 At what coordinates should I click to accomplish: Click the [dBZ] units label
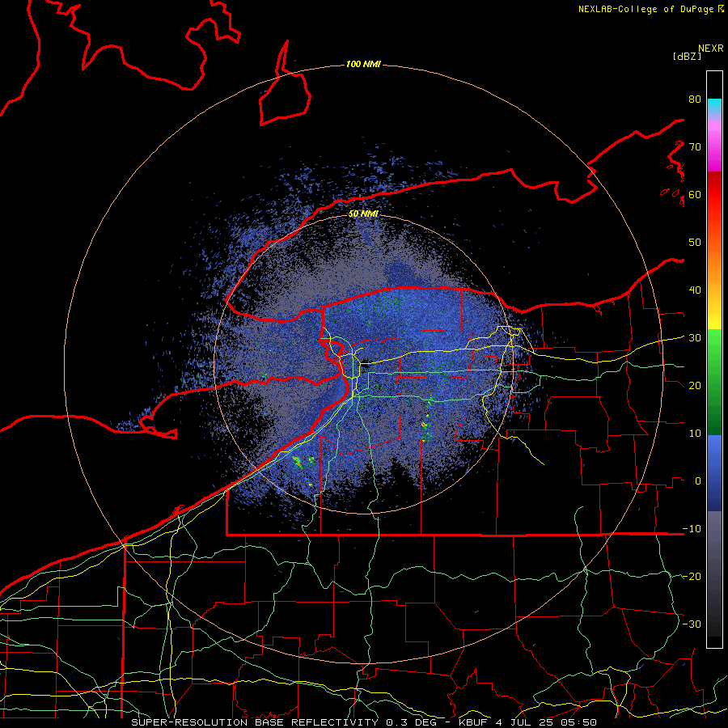click(x=687, y=56)
